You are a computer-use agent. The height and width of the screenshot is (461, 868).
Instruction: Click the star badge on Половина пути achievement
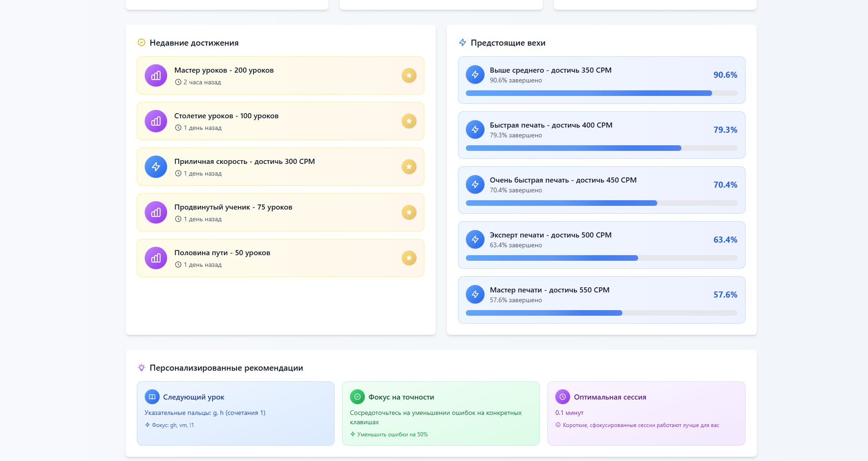point(409,258)
